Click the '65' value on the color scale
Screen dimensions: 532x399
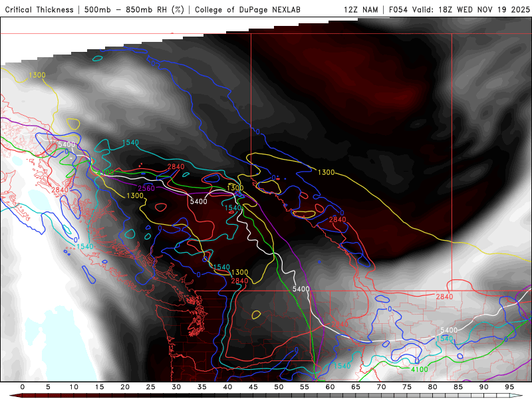pyautogui.click(x=356, y=387)
